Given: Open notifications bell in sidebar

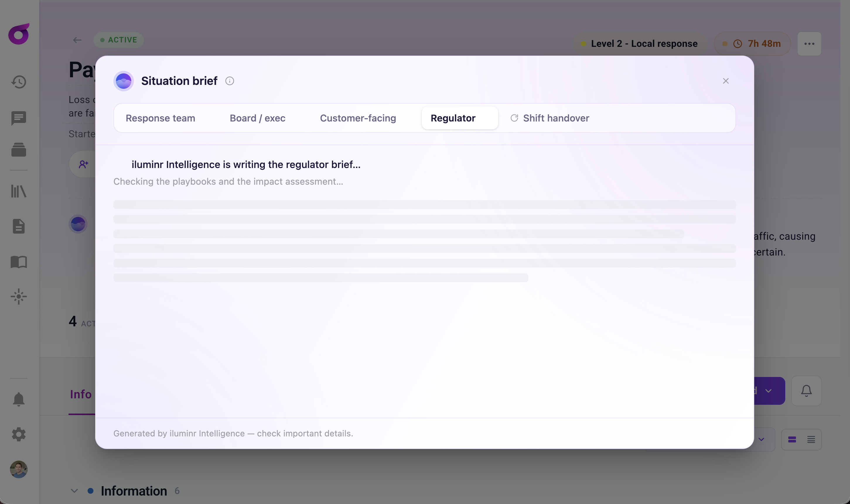Looking at the screenshot, I should tap(19, 400).
